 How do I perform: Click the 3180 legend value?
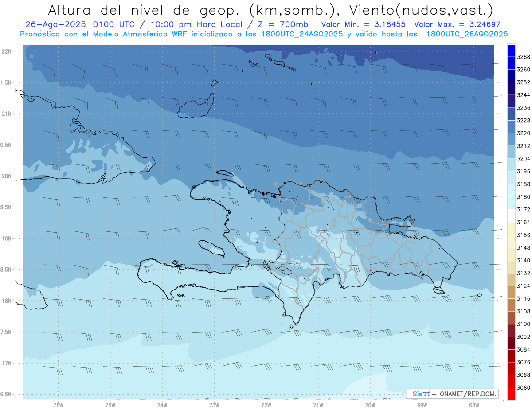[524, 197]
